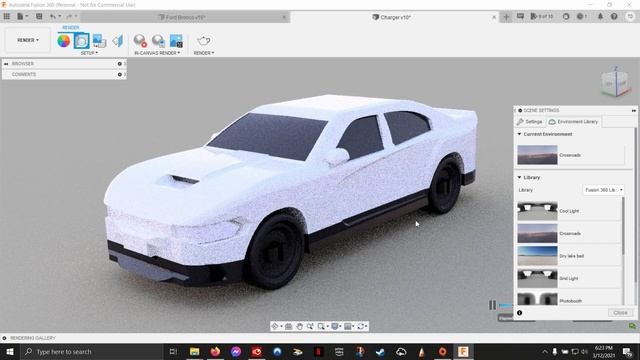Open the user profile avatar

(x=630, y=17)
